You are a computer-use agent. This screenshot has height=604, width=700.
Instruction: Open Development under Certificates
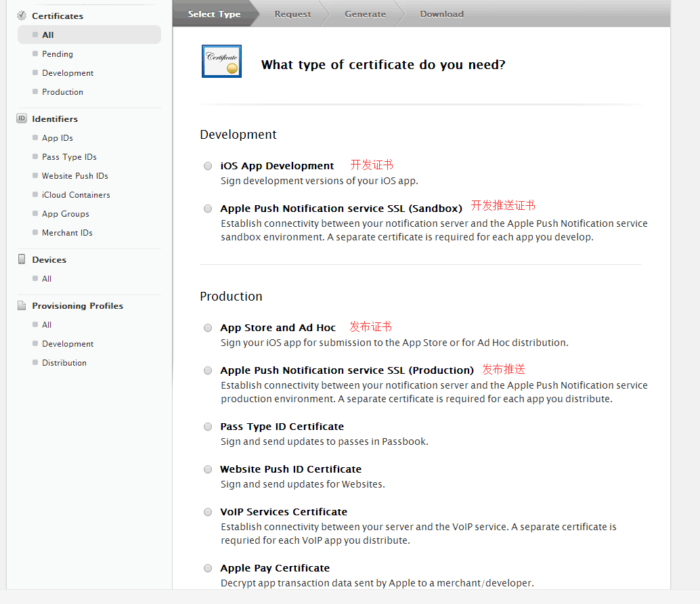tap(68, 72)
